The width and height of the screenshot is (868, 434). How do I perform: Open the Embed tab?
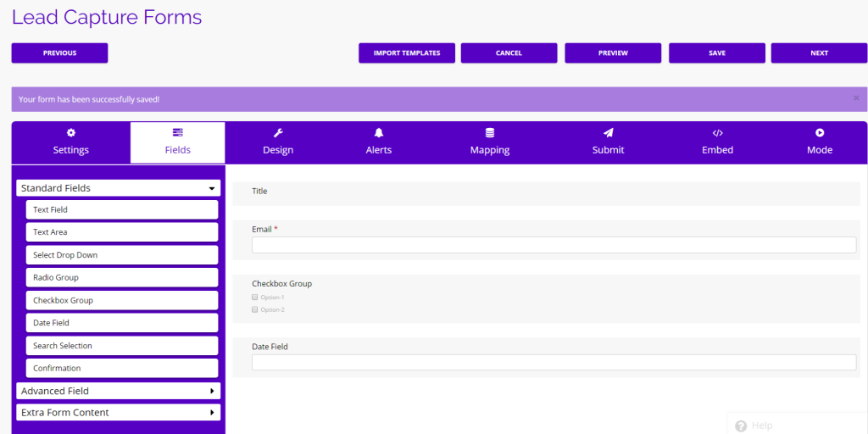click(717, 142)
